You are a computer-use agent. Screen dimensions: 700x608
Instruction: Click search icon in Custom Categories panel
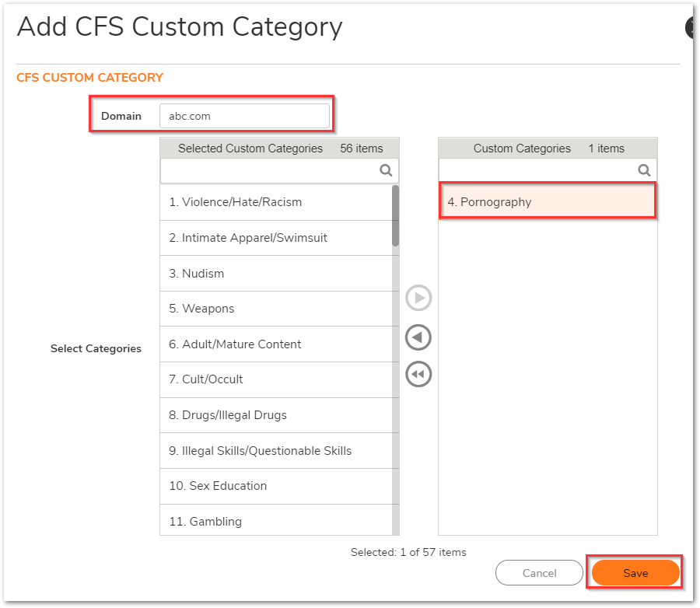tap(644, 170)
